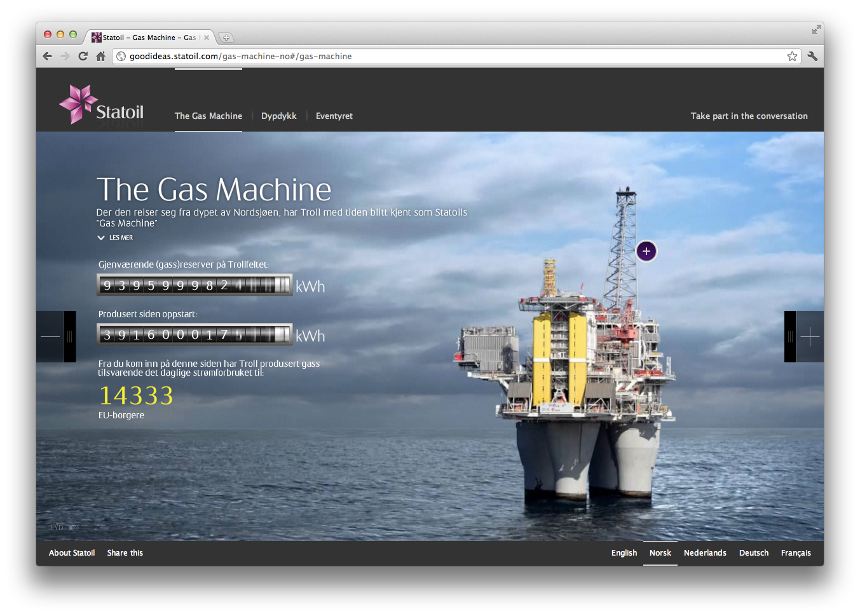860x616 pixels.
Task: Click the address bar URL field
Action: pos(445,56)
